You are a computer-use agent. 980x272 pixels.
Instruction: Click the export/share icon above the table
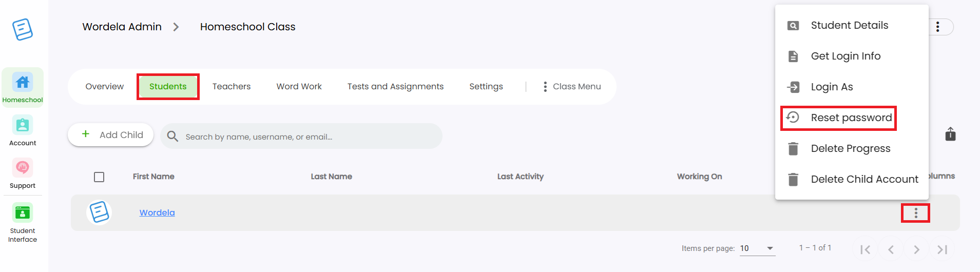click(950, 134)
